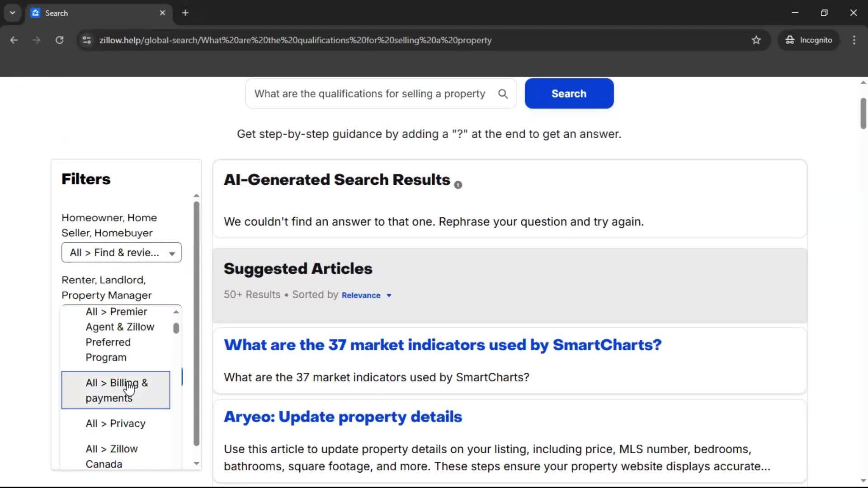The height and width of the screenshot is (488, 868).
Task: Open a new tab with the plus icon
Action: point(185,13)
